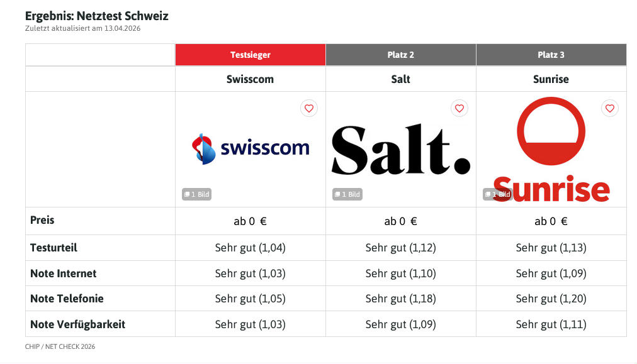Open Salt's '1 Bild' image gallery badge
Screen dimensions: 637x364
[x=347, y=194]
